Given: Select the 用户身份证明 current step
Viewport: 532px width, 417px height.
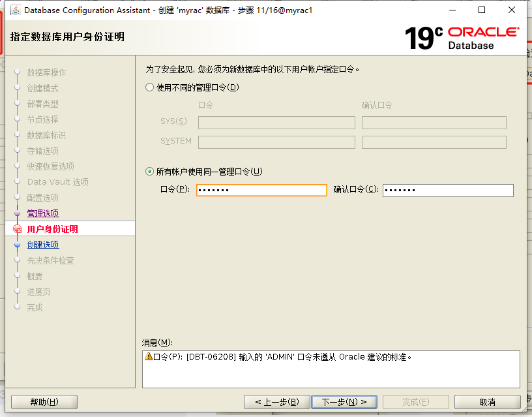Looking at the screenshot, I should tap(53, 229).
